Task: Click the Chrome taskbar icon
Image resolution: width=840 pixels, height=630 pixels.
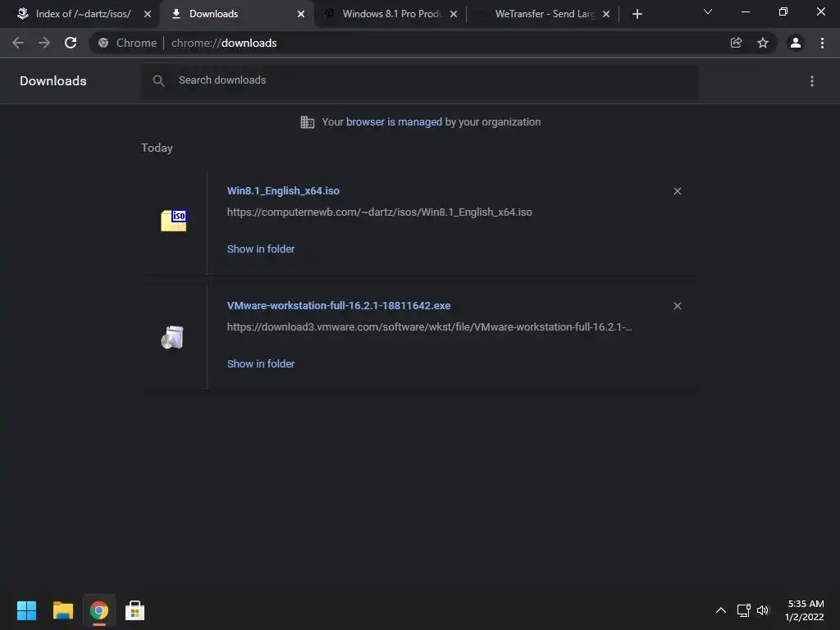Action: click(99, 610)
